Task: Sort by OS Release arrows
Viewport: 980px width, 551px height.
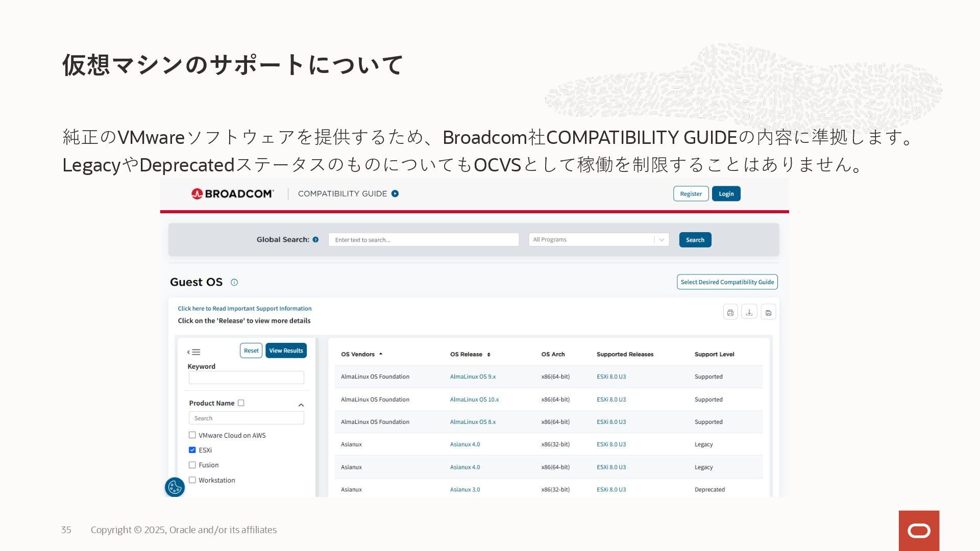Action: tap(488, 355)
